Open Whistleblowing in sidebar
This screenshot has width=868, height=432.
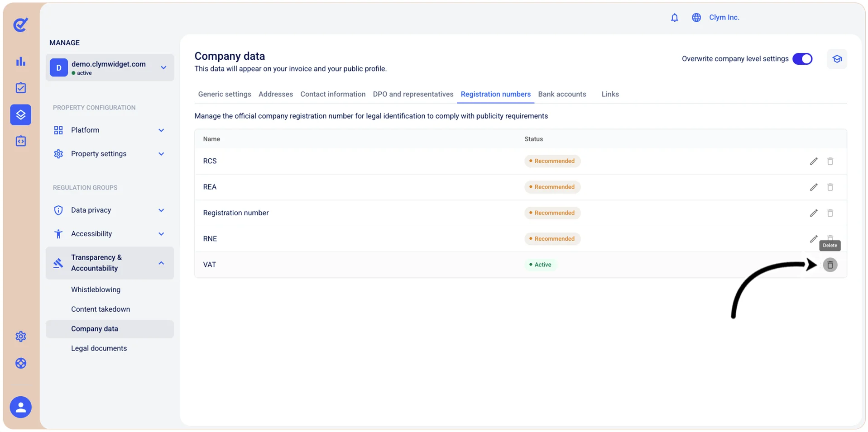point(96,290)
